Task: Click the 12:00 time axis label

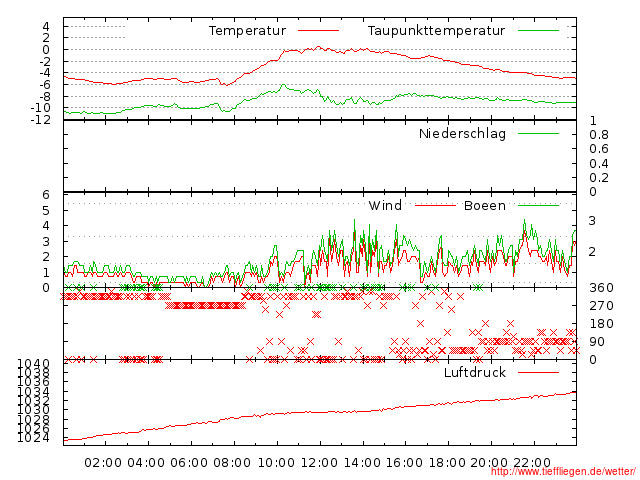Action: (x=319, y=462)
